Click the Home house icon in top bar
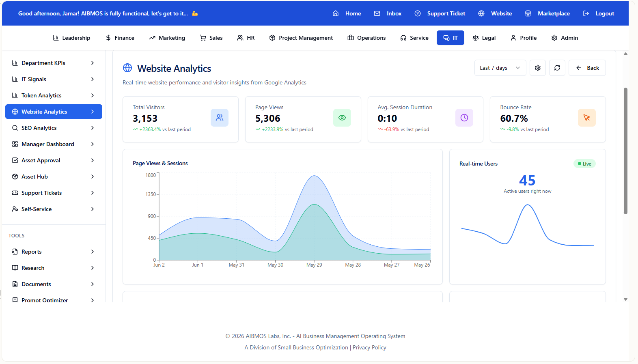 click(336, 13)
